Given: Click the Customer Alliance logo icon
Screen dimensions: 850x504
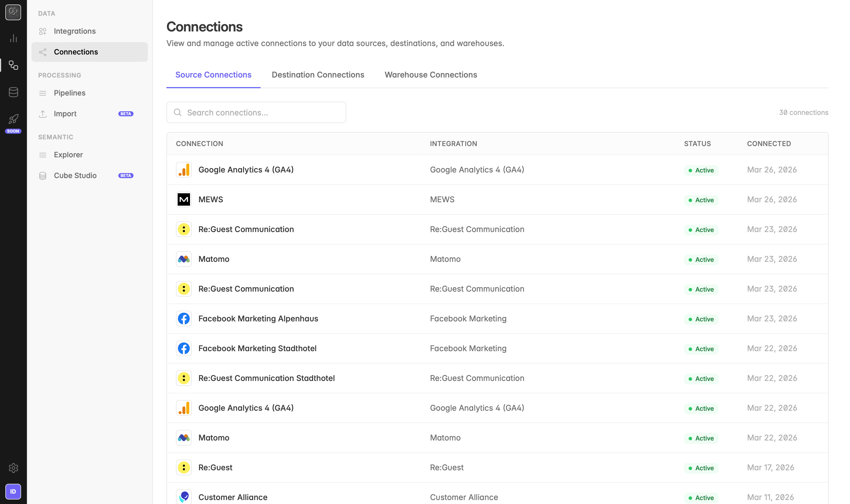Looking at the screenshot, I should pos(184,497).
